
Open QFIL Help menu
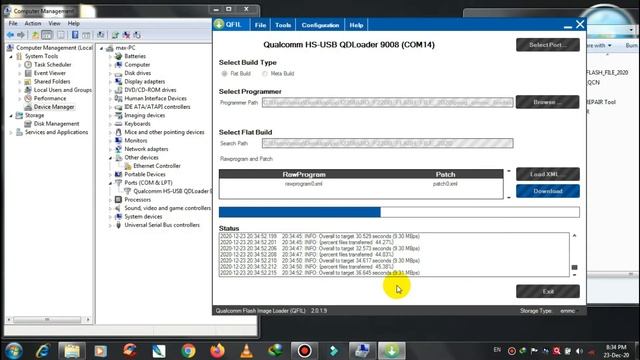(356, 25)
